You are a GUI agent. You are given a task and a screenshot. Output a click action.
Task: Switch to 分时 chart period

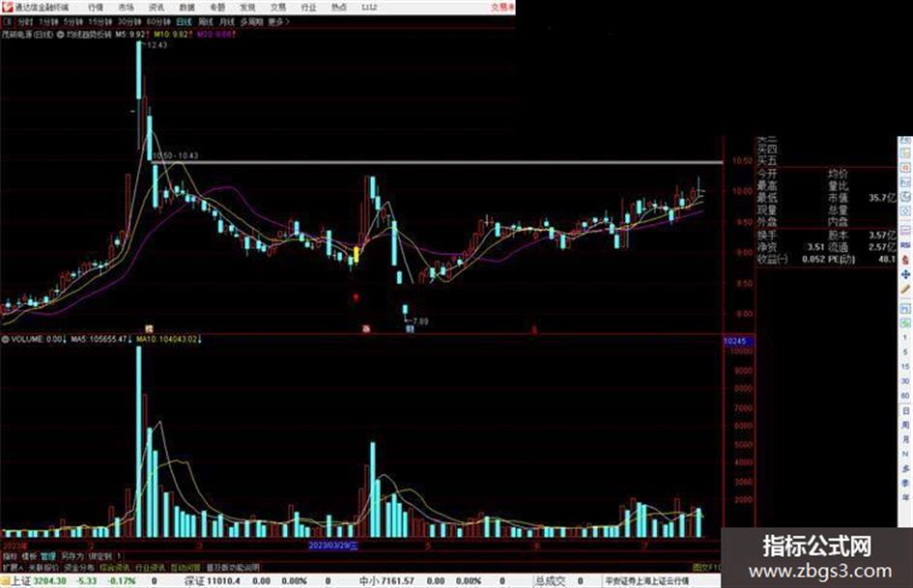(25, 21)
